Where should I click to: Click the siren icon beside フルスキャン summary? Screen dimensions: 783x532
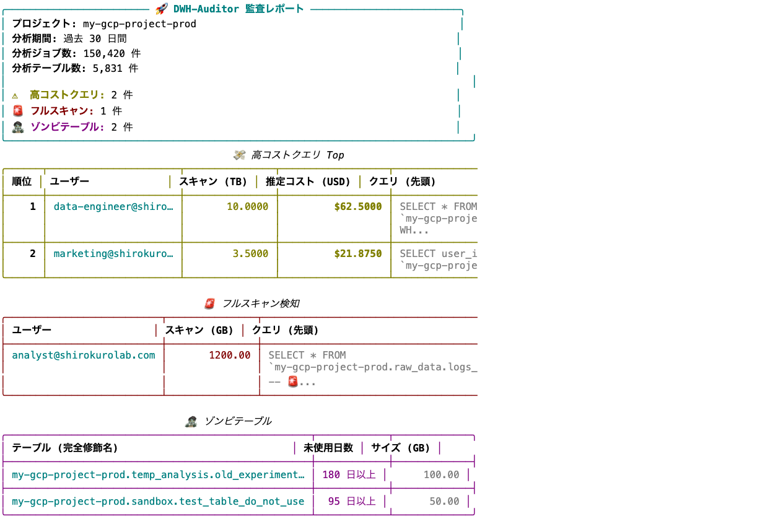point(17,111)
